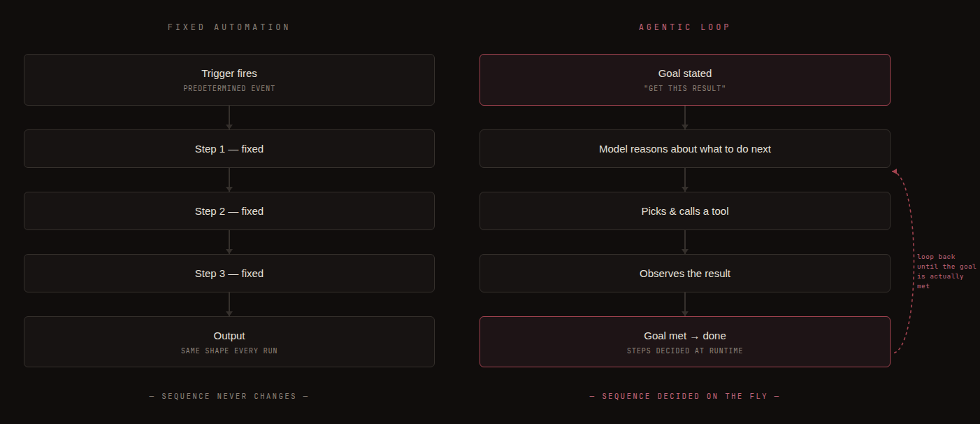Click the "Output" title text
Screen dimensions: 980x424
[x=229, y=336]
